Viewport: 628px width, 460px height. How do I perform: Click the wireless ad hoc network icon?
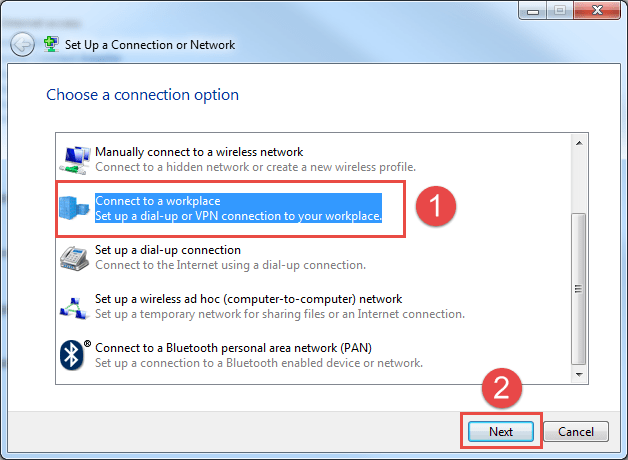(x=74, y=307)
